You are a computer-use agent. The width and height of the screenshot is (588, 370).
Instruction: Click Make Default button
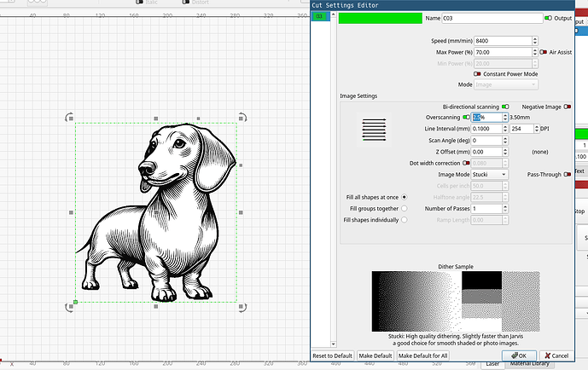375,356
